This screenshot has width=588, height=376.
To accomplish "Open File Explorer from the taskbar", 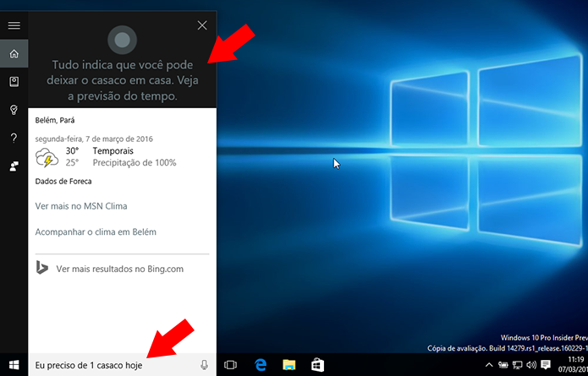I will coord(289,365).
